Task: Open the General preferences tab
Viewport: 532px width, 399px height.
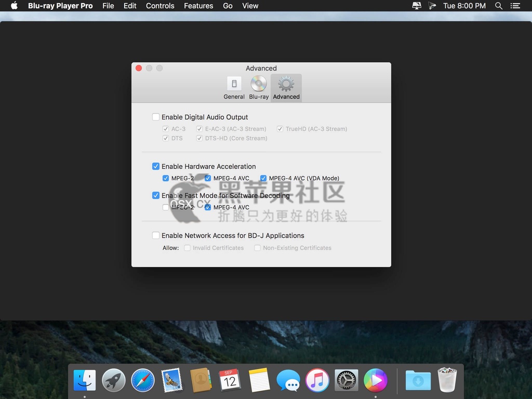Action: coord(234,88)
